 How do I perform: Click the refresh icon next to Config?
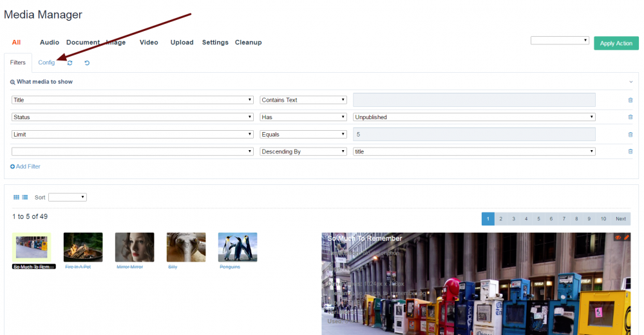(70, 63)
